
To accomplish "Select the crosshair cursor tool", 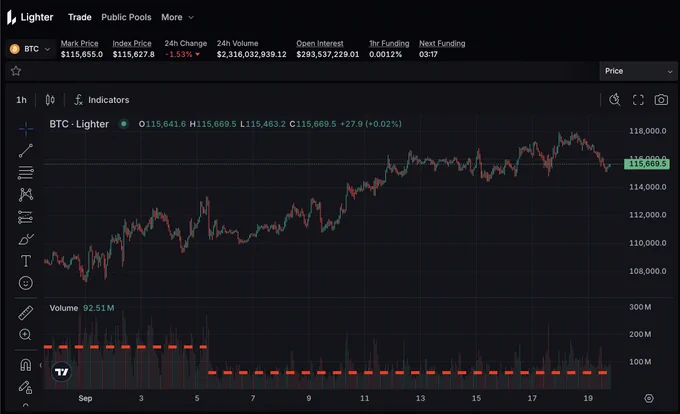I will coord(26,128).
